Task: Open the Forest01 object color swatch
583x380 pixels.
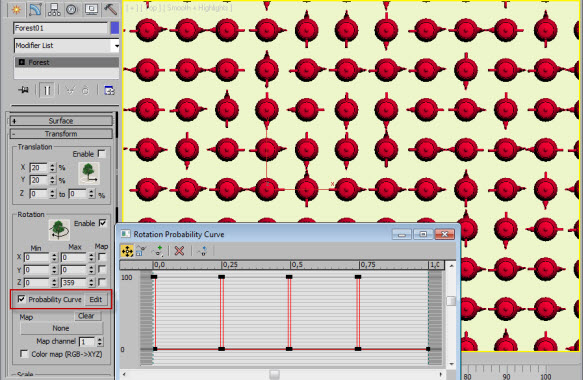Action: (115, 28)
